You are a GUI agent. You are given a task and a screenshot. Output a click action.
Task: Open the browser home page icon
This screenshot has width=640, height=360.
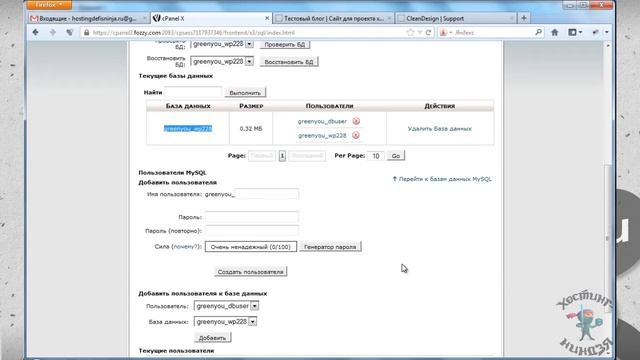(555, 32)
